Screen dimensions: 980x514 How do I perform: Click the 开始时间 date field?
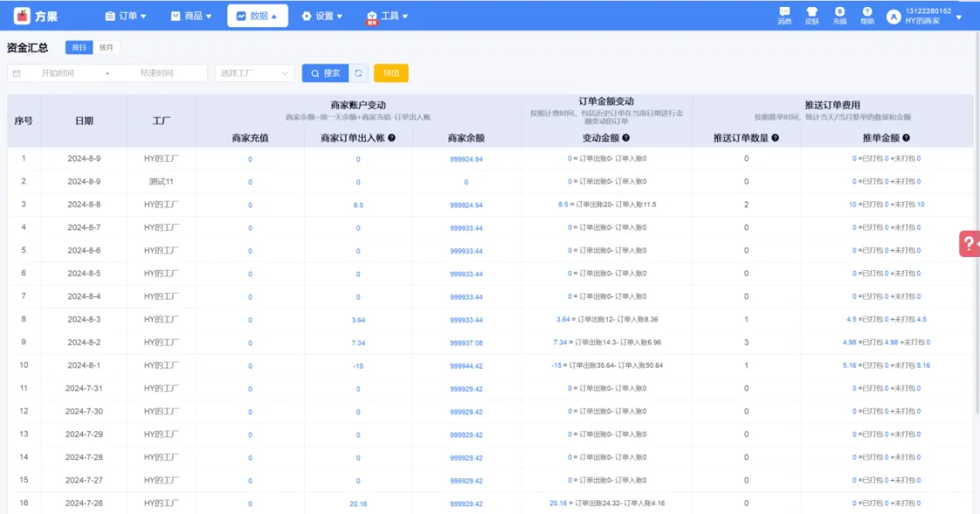(x=58, y=74)
